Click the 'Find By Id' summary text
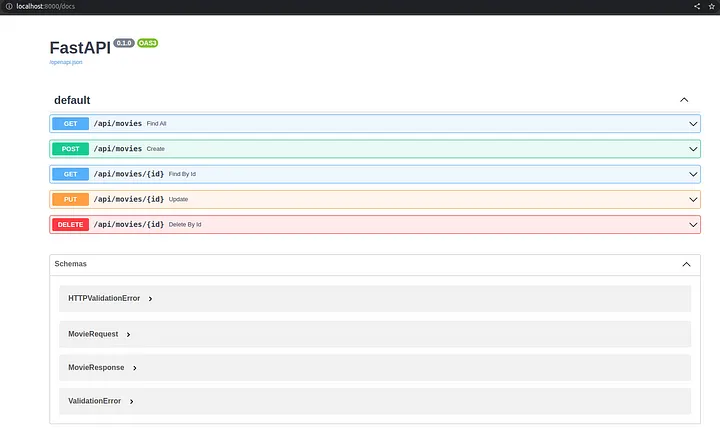Screen dimensions: 720x435 pyautogui.click(x=182, y=174)
